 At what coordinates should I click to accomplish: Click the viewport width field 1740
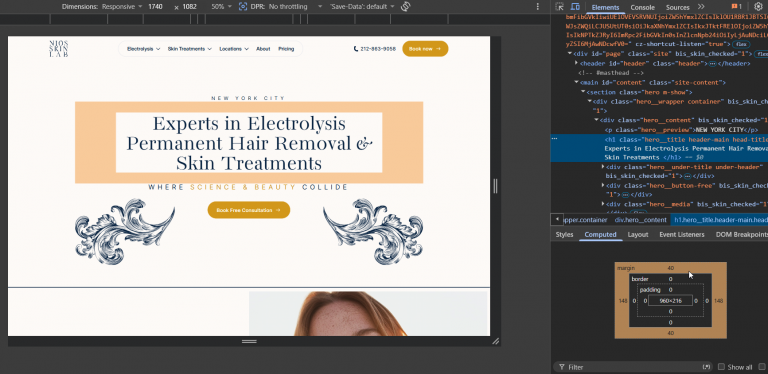[x=155, y=7]
